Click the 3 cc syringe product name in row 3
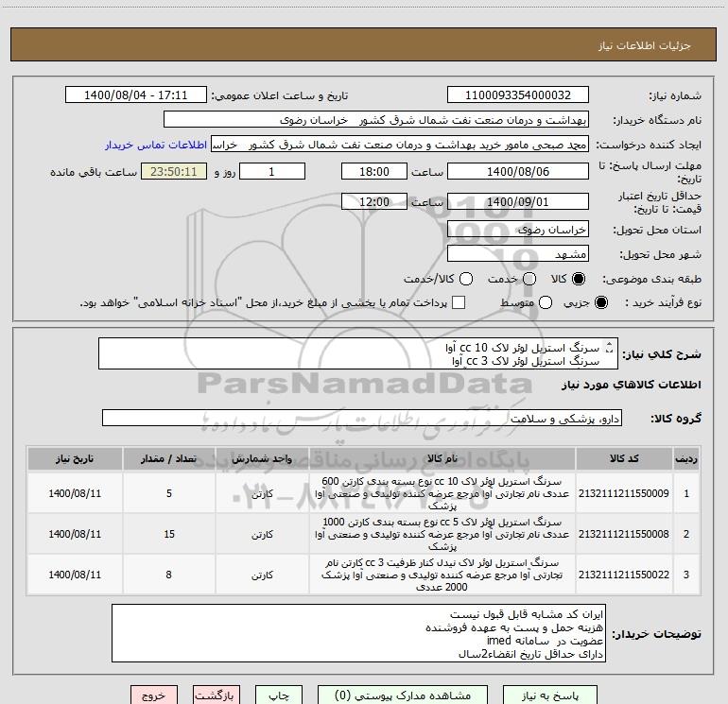The height and width of the screenshot is (704, 728). (x=442, y=575)
